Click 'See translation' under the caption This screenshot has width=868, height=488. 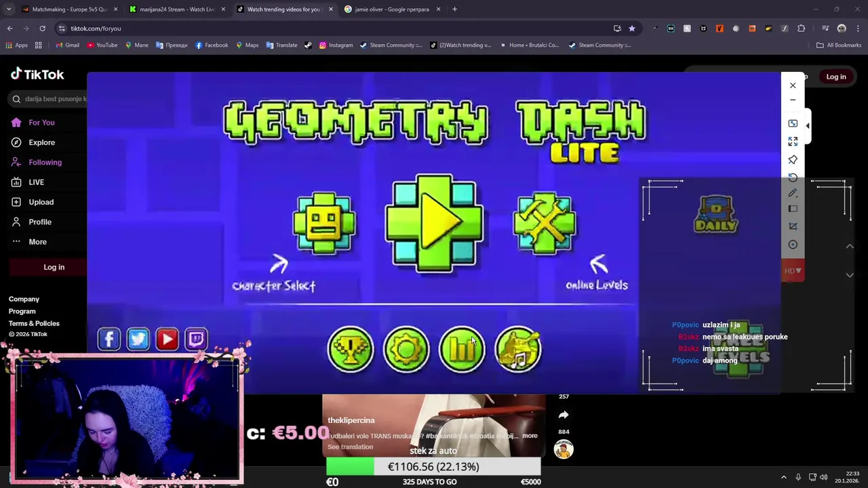pos(350,447)
